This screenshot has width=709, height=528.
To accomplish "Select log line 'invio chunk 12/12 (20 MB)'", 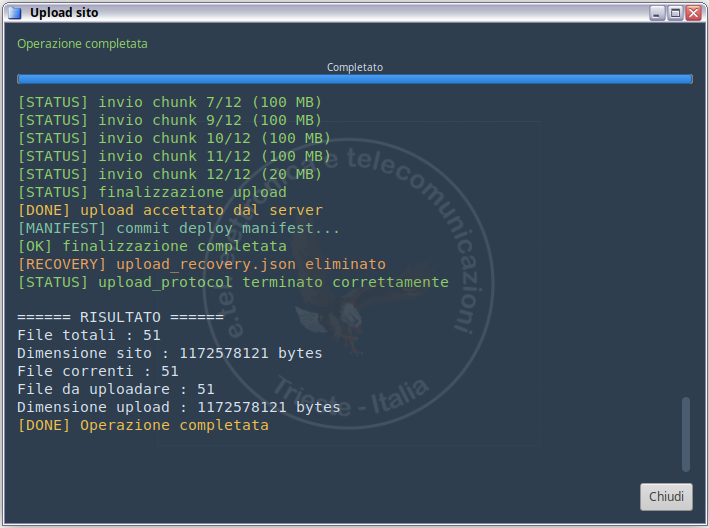I will coord(170,174).
